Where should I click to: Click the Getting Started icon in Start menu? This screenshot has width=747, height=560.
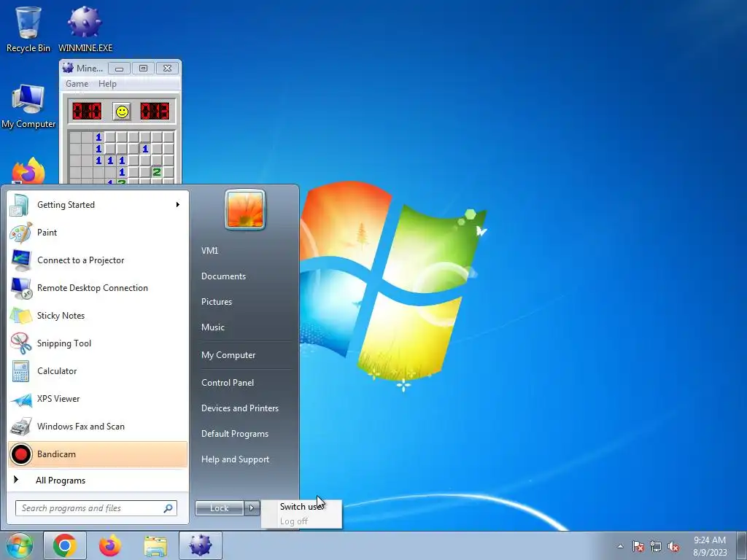pyautogui.click(x=20, y=205)
